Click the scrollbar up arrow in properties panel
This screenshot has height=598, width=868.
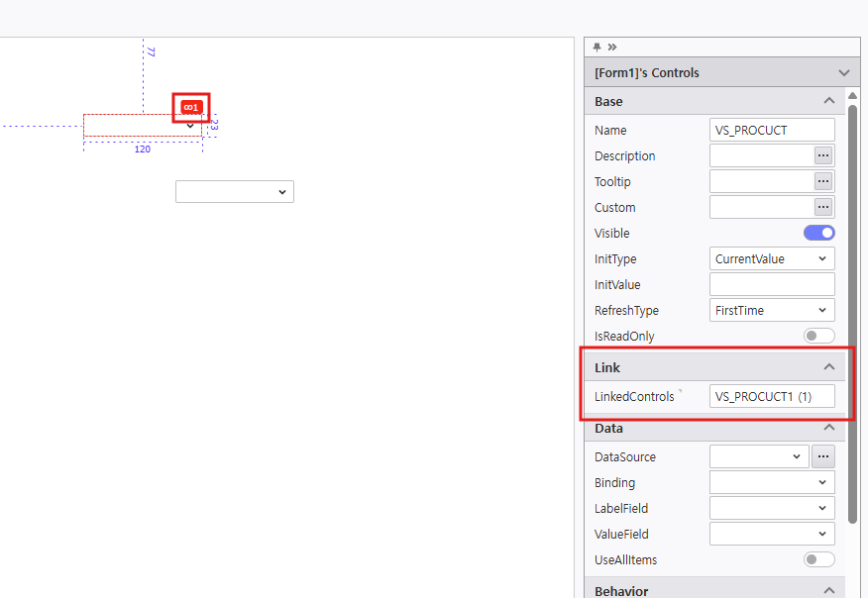click(852, 95)
